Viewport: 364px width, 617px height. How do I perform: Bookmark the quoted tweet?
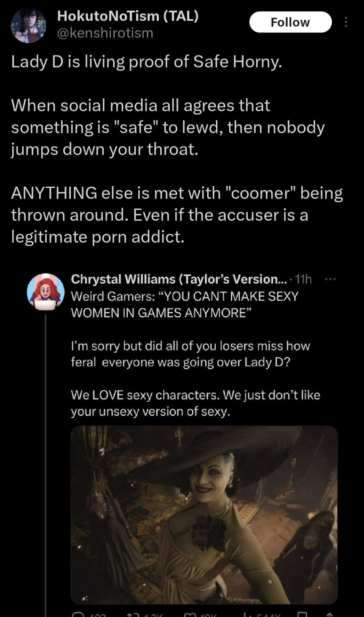pyautogui.click(x=302, y=614)
